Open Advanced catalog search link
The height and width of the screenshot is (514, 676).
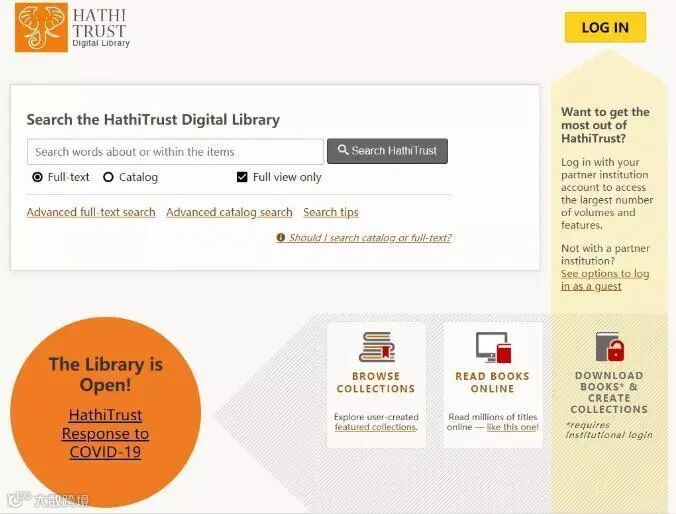point(229,212)
